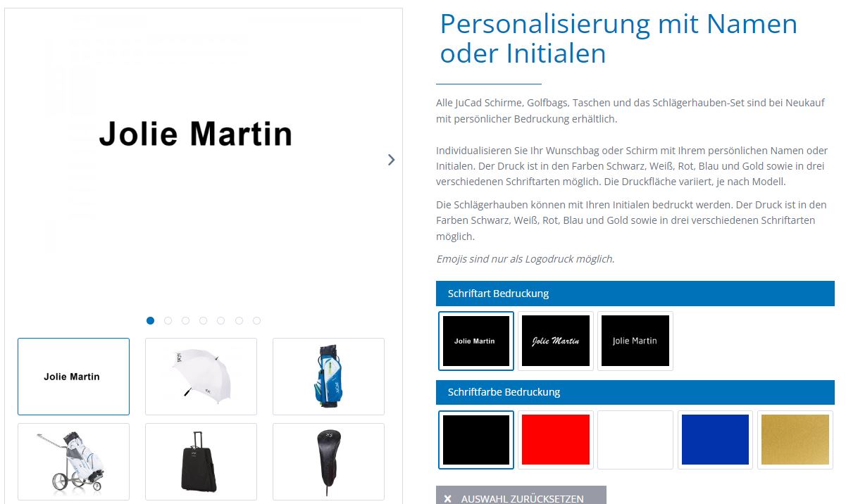846x504 pixels.
Task: Choose the bold sans-serif font option
Action: click(476, 341)
